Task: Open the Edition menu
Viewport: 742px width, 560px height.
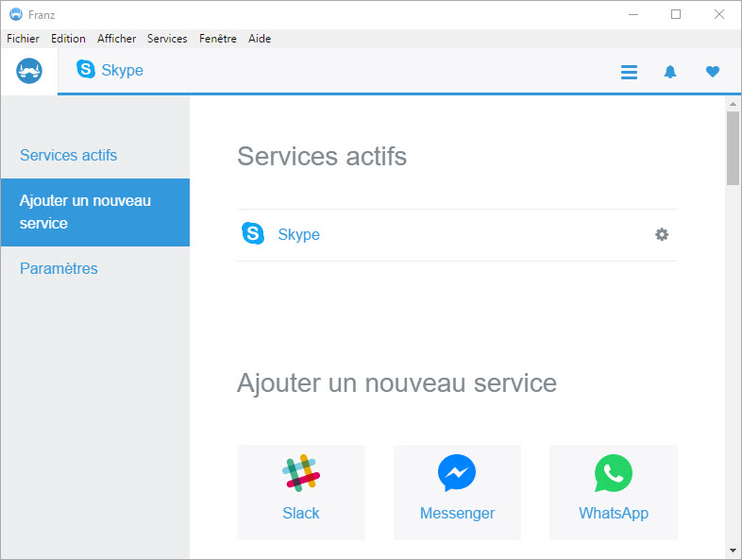Action: (x=68, y=39)
